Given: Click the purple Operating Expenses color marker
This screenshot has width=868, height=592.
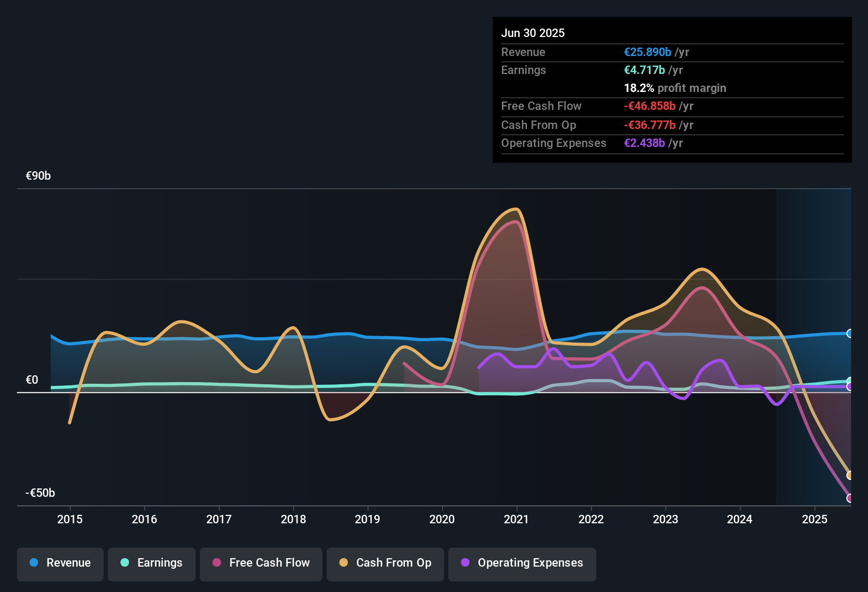Looking at the screenshot, I should point(464,563).
